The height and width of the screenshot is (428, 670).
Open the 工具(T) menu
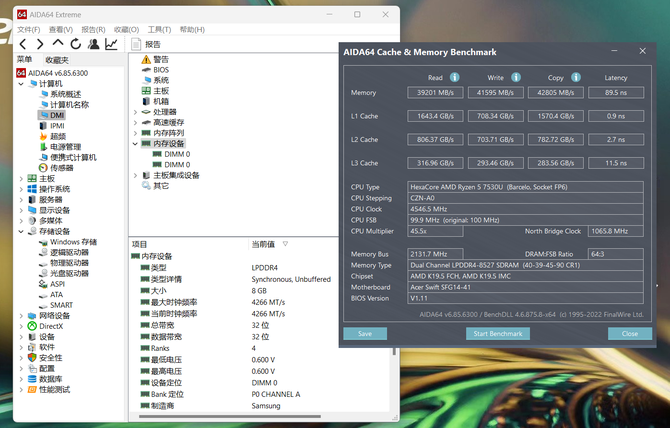point(159,29)
